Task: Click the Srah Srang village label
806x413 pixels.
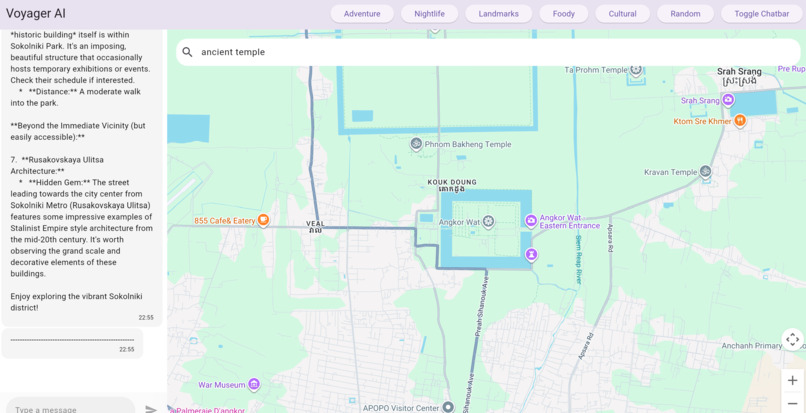Action: 739,76
